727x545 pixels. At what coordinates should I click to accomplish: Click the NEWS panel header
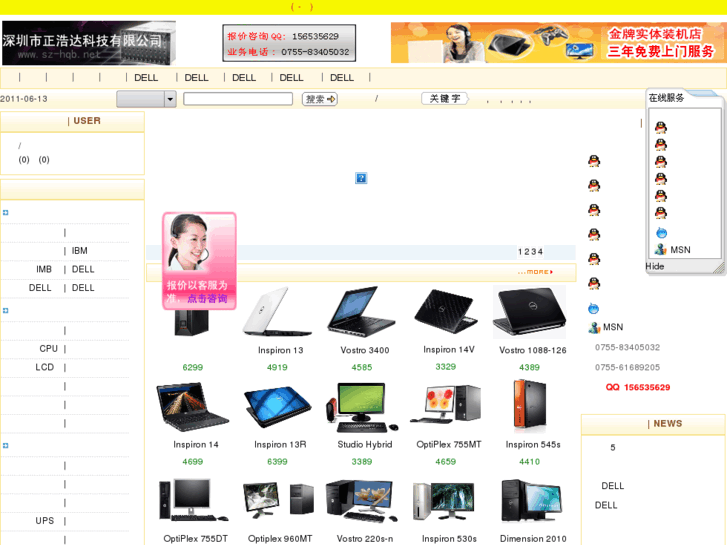tap(653, 424)
